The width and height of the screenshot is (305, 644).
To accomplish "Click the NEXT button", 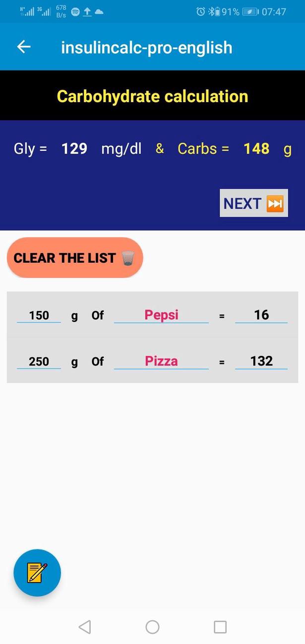I will (254, 203).
